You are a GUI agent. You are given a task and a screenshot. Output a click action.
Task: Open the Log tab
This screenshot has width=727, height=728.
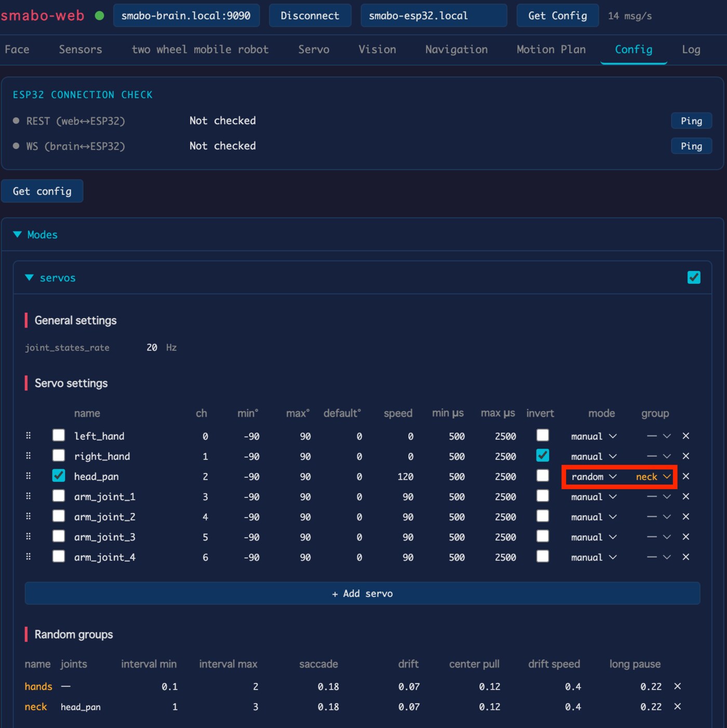tap(691, 49)
